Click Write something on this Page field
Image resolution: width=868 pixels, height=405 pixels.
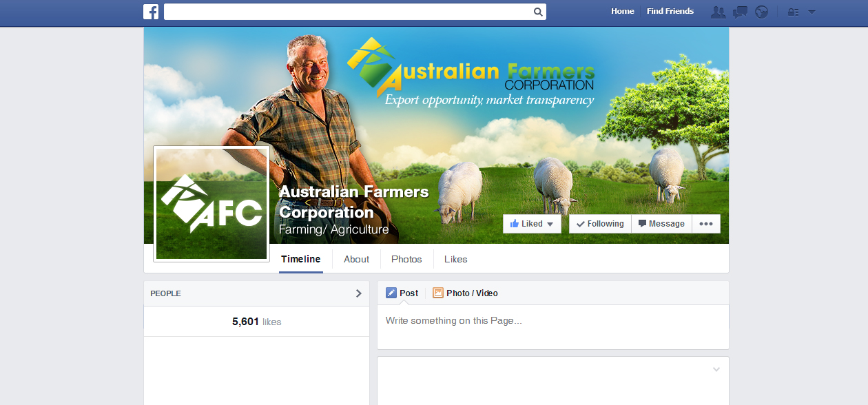(x=553, y=327)
